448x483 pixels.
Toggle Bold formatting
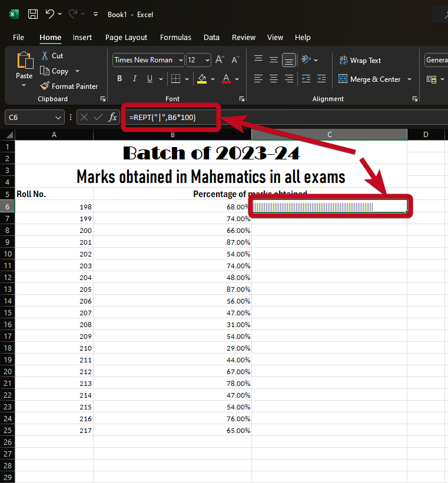[120, 79]
